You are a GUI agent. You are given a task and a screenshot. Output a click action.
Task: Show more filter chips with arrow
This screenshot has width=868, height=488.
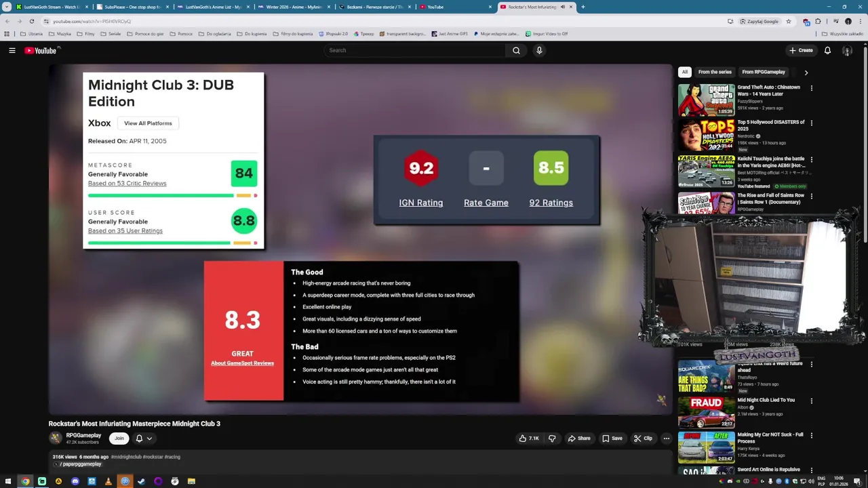pyautogui.click(x=806, y=72)
